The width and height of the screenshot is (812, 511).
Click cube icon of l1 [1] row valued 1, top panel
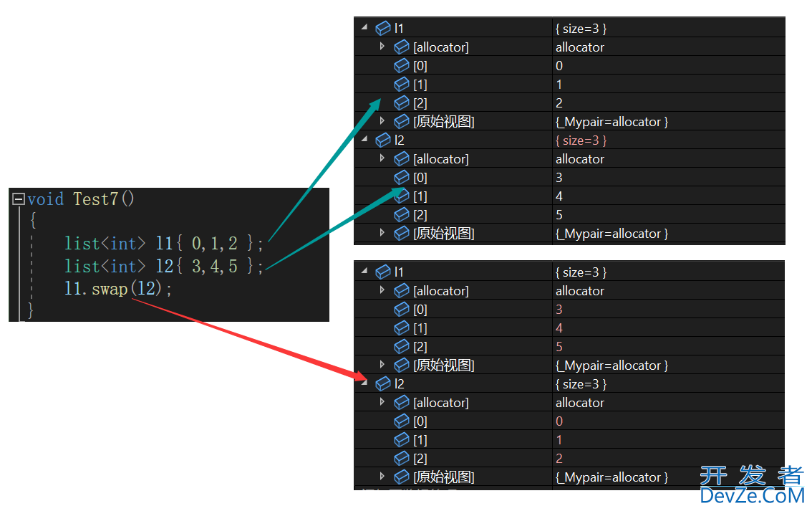(x=401, y=84)
